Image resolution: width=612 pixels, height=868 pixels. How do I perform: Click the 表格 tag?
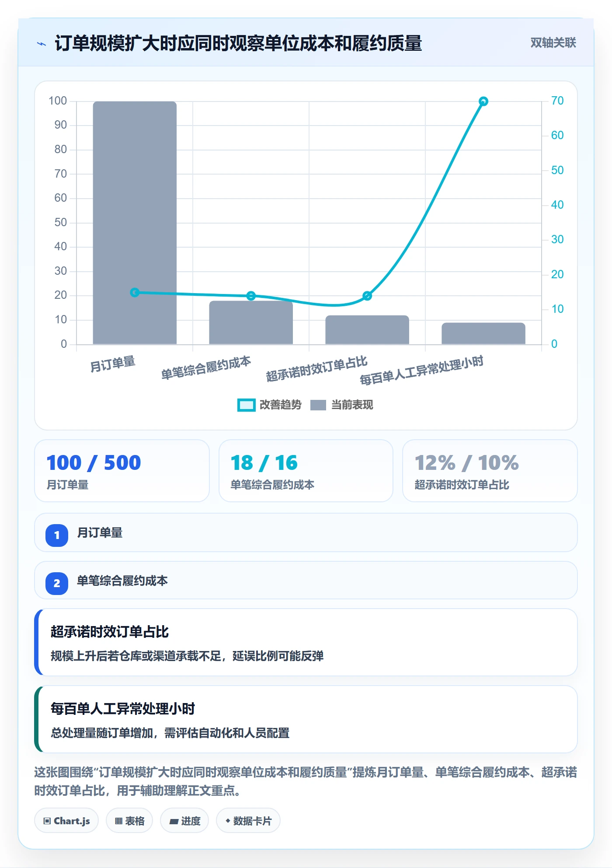coord(129,821)
